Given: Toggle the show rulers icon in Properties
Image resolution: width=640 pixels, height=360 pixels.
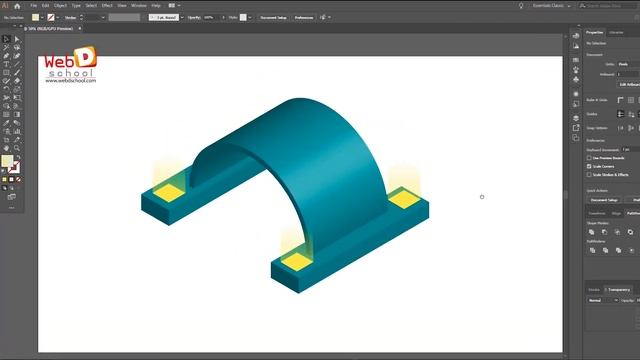Looking at the screenshot, I should tap(620, 100).
